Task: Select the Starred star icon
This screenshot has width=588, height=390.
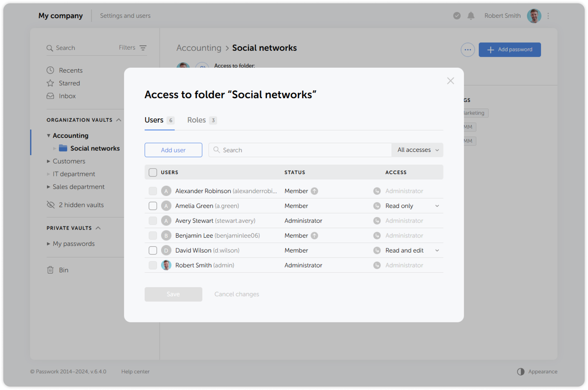Action: point(50,83)
